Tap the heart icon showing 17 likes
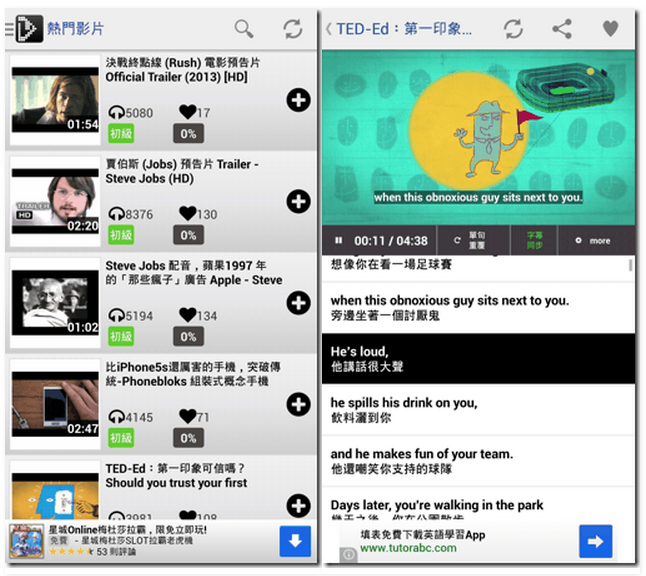The height and width of the screenshot is (576, 646). (x=187, y=112)
